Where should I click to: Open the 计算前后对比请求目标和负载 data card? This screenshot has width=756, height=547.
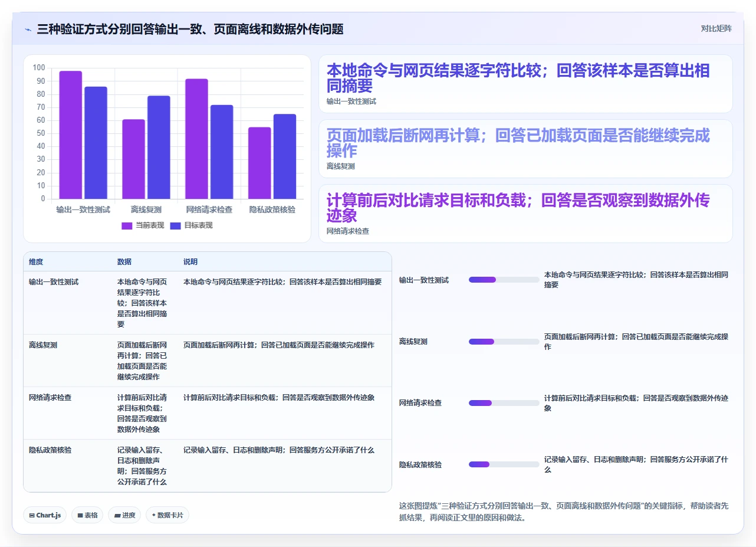tap(525, 214)
